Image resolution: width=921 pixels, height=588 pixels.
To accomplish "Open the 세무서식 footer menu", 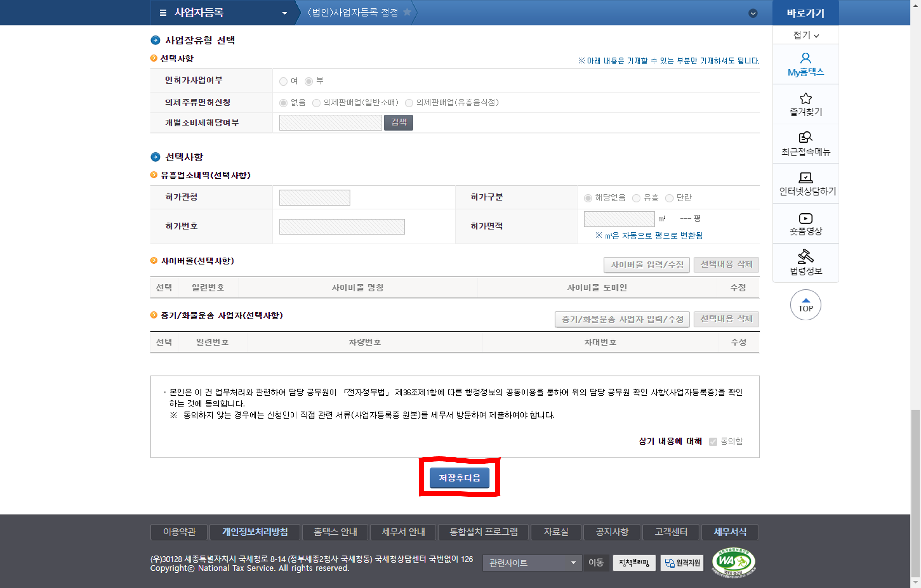I will pyautogui.click(x=729, y=532).
